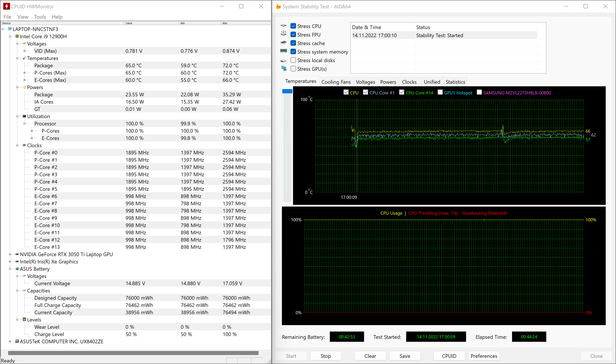Viewport: 616px width, 364px height.
Task: Click the Stress GPU(s) monitor icon
Action: point(284,68)
